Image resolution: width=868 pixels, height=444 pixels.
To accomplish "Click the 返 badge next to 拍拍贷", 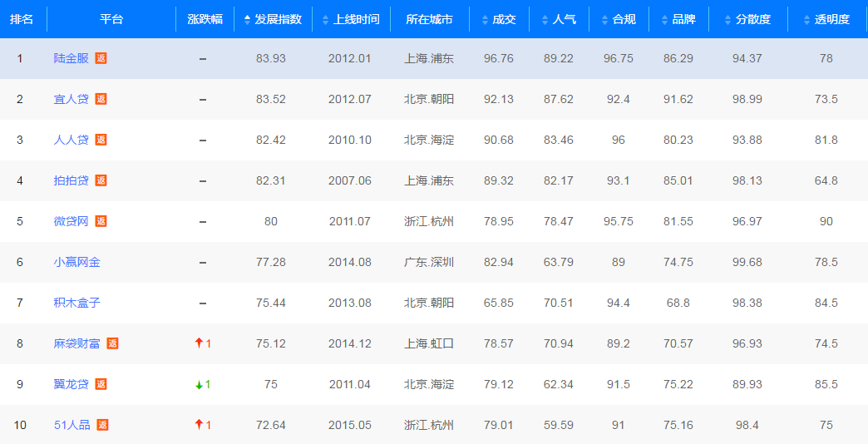I will pos(101,180).
